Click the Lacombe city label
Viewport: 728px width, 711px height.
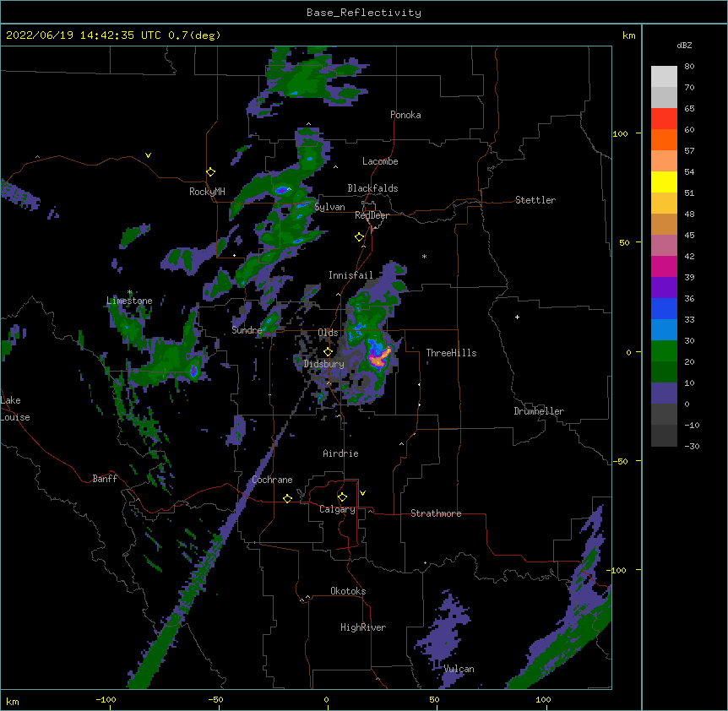point(380,161)
